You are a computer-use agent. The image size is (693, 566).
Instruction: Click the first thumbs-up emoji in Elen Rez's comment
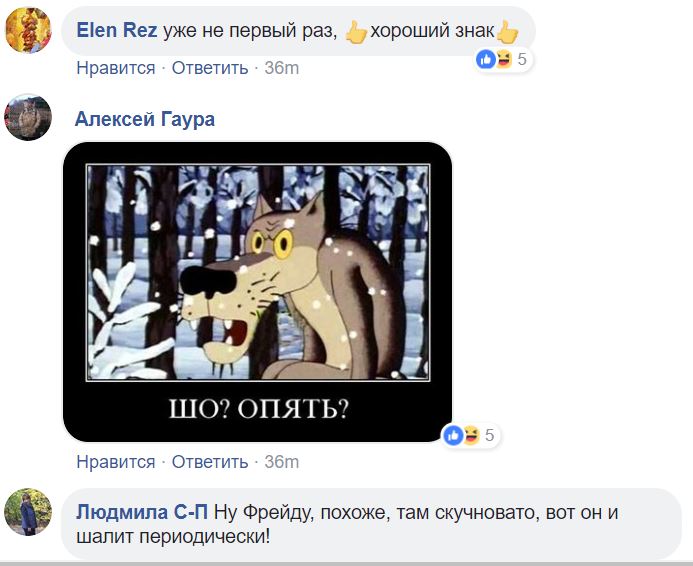point(355,32)
